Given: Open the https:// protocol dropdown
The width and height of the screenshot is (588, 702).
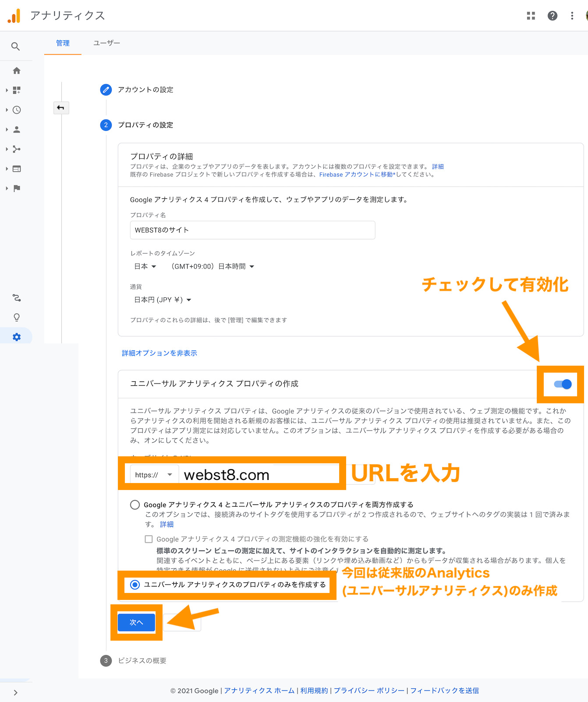Looking at the screenshot, I should coord(154,475).
